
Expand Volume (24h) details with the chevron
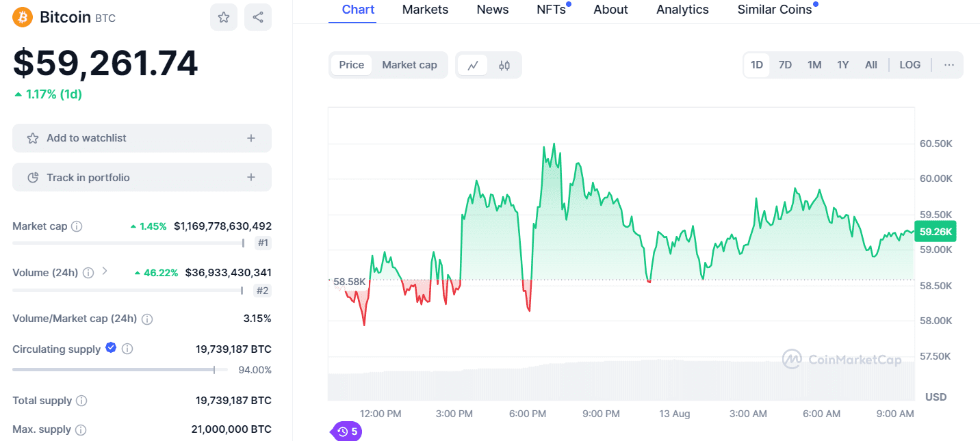[x=104, y=271]
